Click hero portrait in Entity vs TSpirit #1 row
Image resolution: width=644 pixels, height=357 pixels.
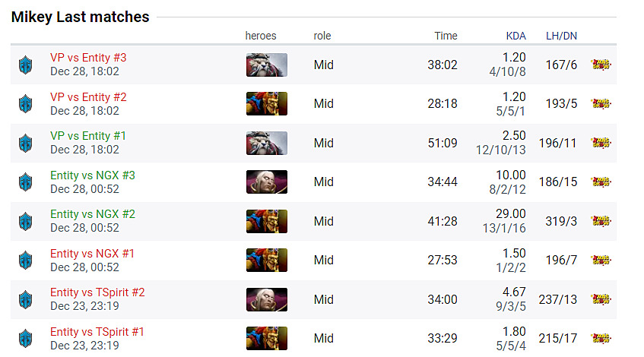[x=267, y=339]
